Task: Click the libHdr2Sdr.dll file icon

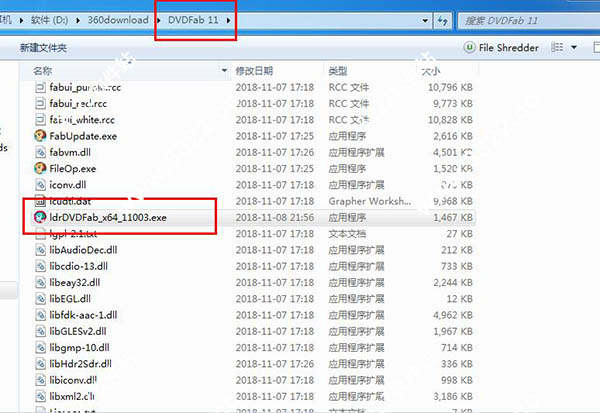Action: point(40,364)
